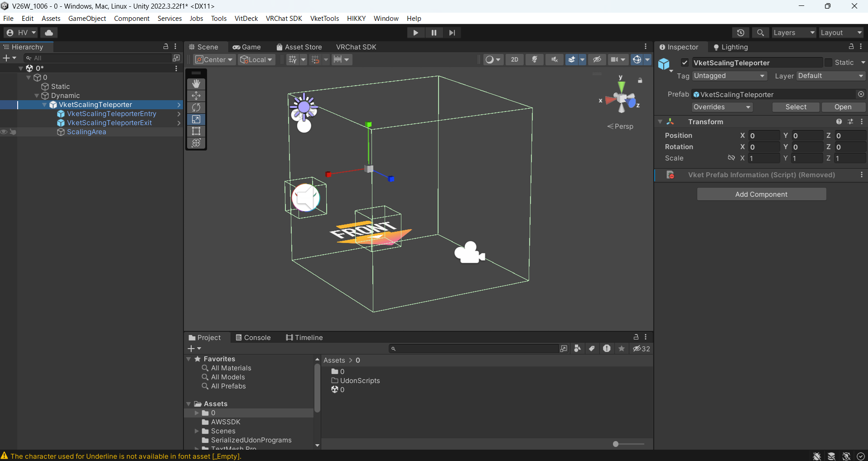
Task: Collapse the Dynamic hierarchy item
Action: [x=37, y=96]
